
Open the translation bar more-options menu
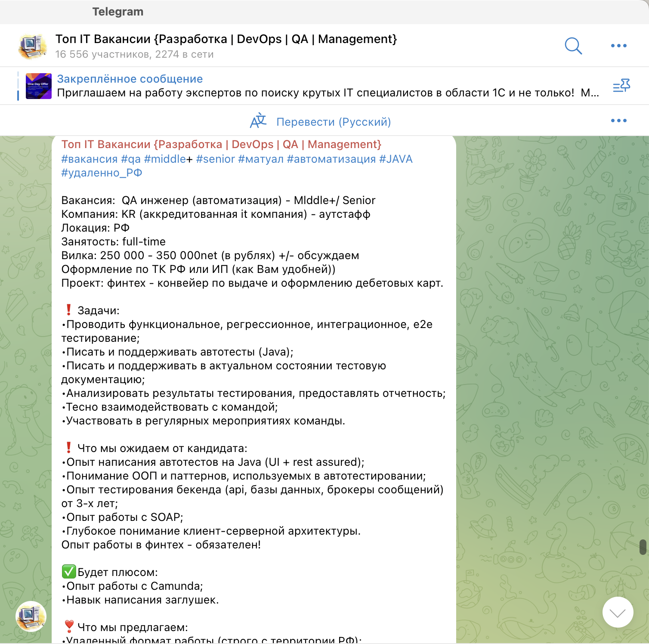(x=618, y=121)
